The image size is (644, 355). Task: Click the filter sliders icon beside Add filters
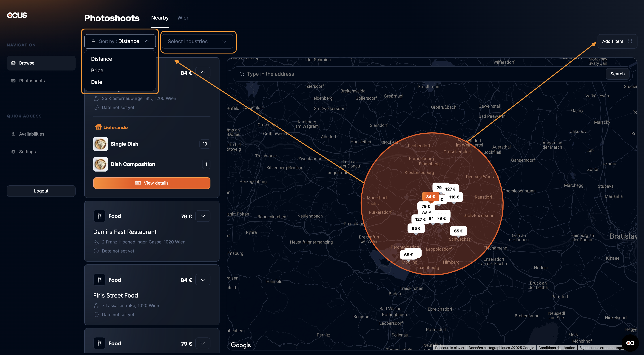630,42
